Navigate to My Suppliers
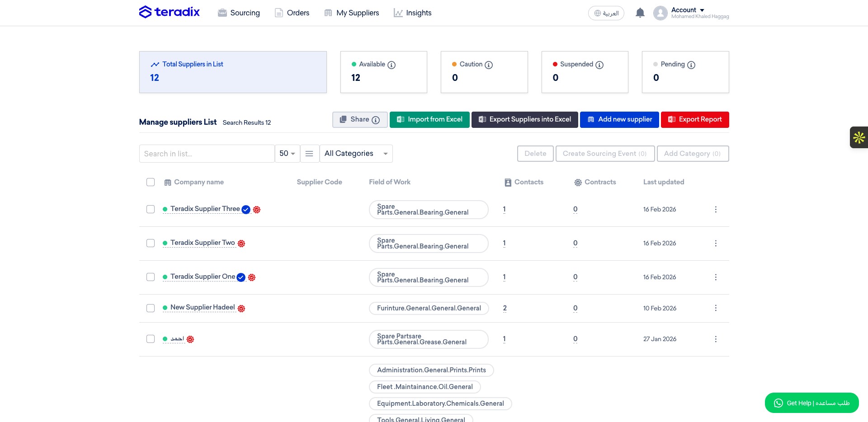The image size is (868, 422). tap(352, 13)
